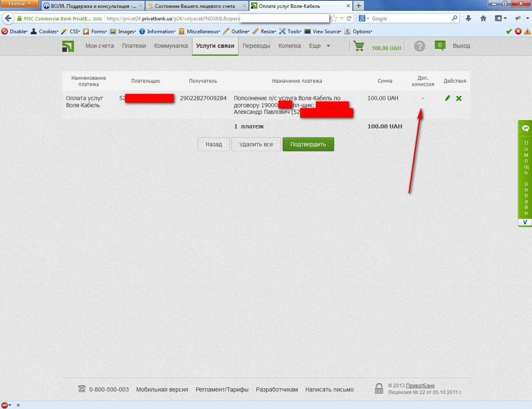Screen dimensions: 532x409
Task: Open the Переводы section
Action: click(256, 46)
